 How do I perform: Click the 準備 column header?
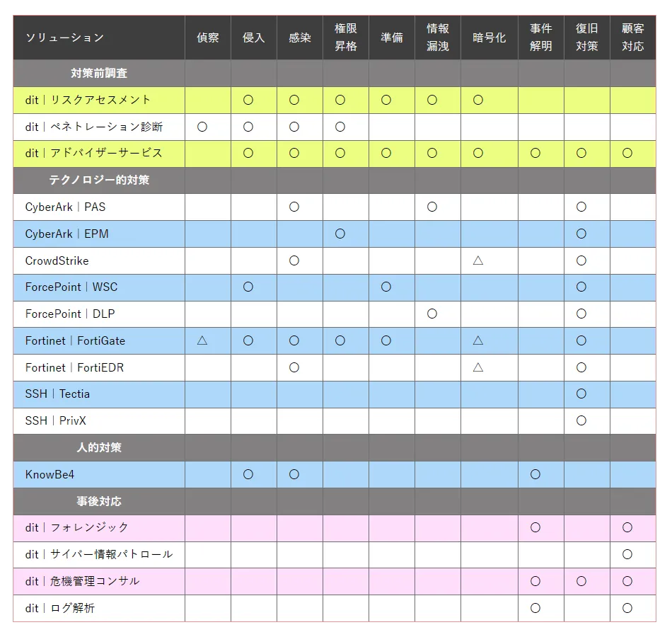pos(392,38)
